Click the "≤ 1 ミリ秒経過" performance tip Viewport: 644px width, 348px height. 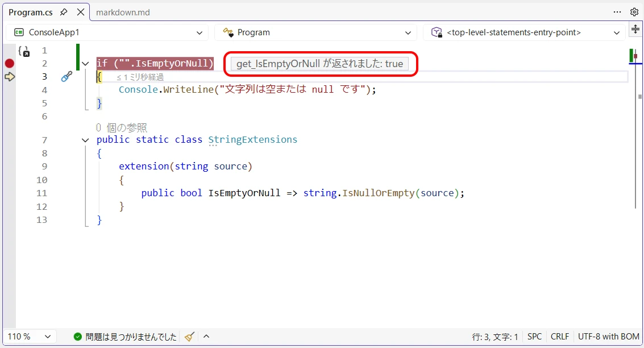(140, 77)
